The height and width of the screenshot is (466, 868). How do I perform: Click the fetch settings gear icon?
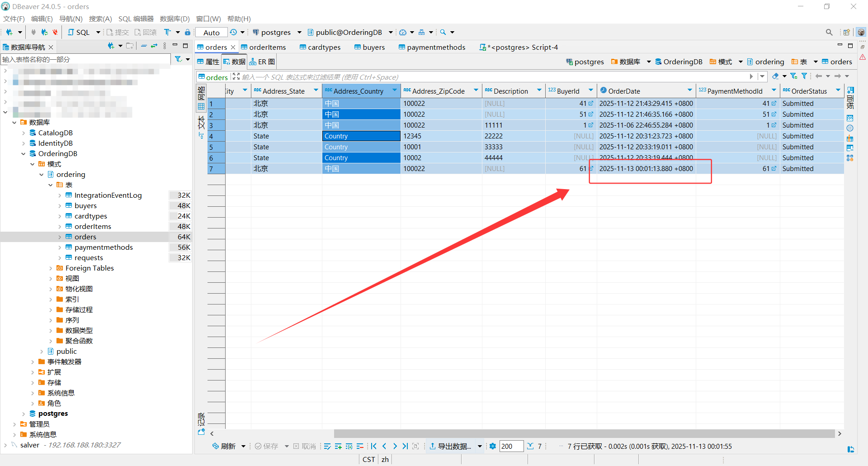[493, 446]
